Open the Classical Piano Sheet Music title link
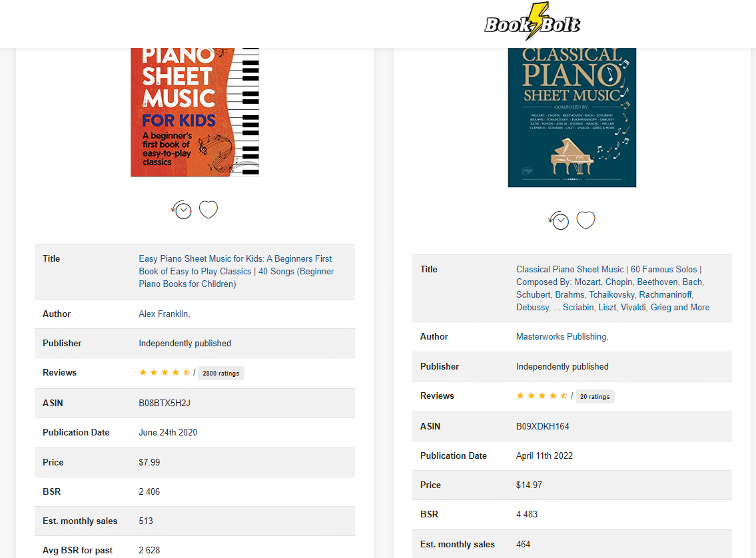 (613, 288)
